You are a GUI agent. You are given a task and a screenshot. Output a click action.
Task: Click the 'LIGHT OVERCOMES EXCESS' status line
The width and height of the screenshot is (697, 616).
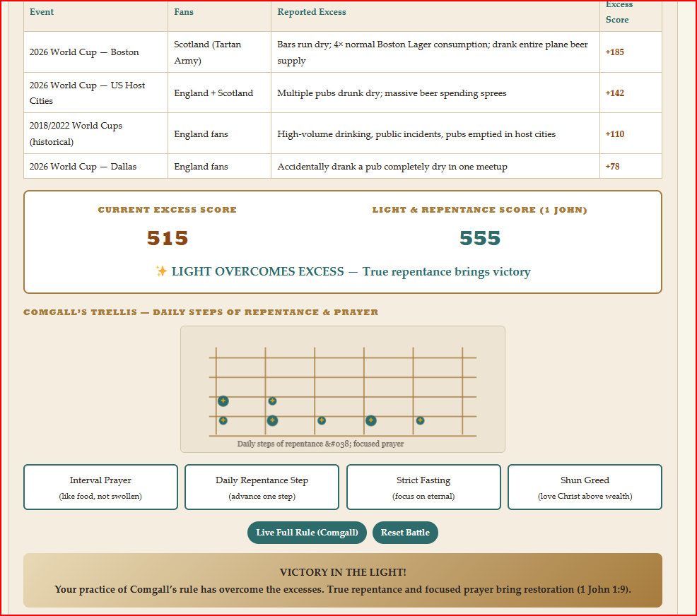[343, 271]
